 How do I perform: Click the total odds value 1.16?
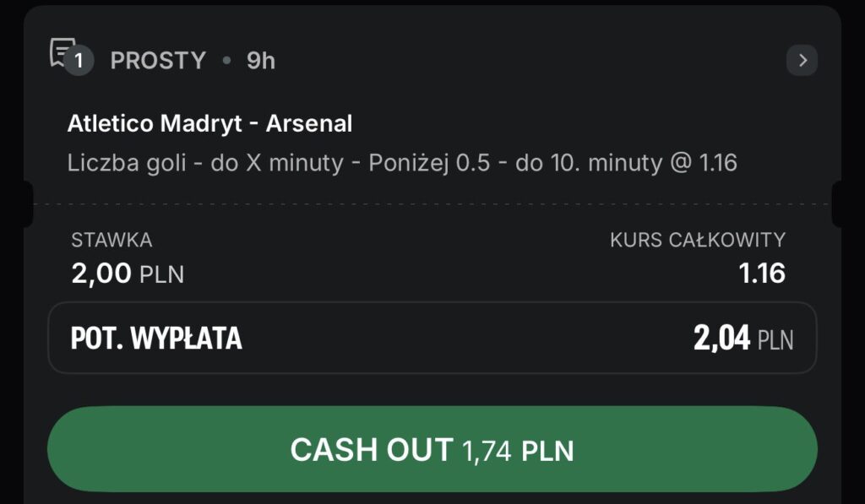click(761, 274)
